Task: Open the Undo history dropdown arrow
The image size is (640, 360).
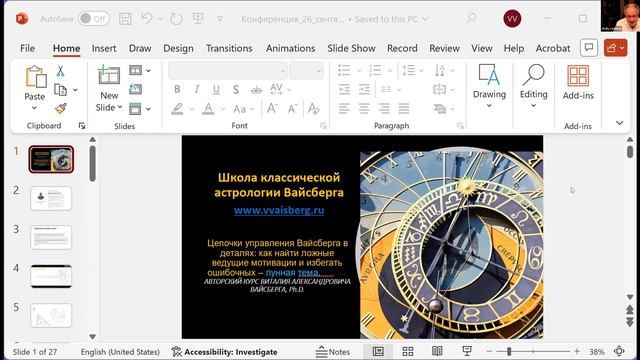Action: click(160, 19)
